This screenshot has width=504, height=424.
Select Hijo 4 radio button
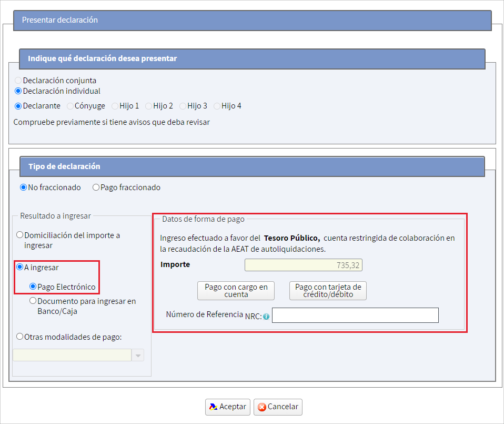click(217, 106)
